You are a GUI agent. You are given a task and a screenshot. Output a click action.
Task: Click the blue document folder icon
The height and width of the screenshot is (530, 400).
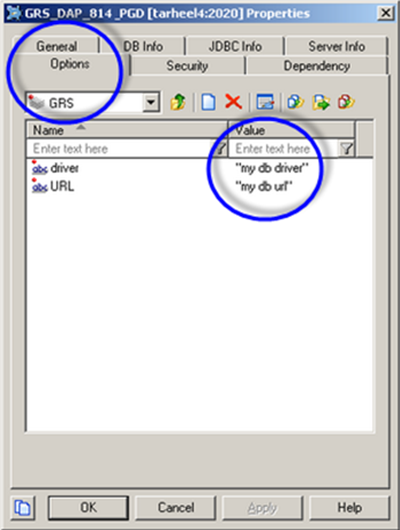(x=295, y=102)
